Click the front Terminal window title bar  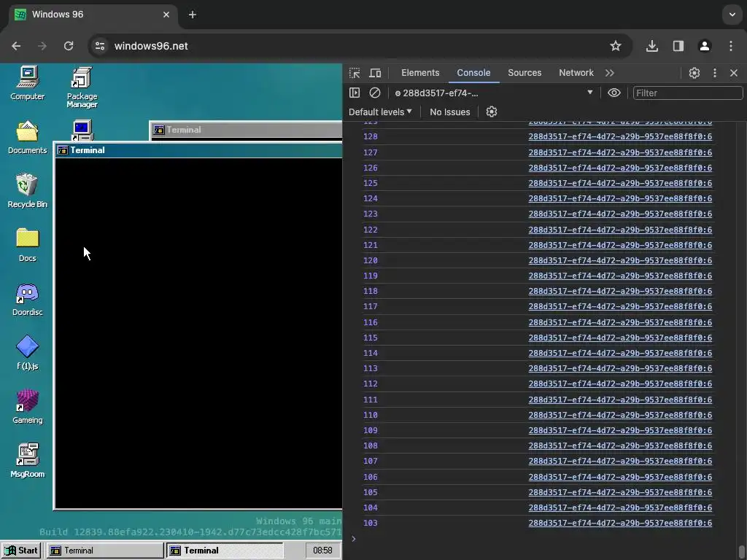point(199,150)
